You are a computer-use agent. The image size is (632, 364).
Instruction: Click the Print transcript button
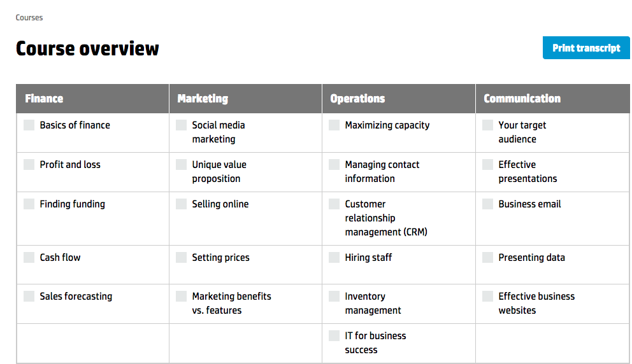586,48
